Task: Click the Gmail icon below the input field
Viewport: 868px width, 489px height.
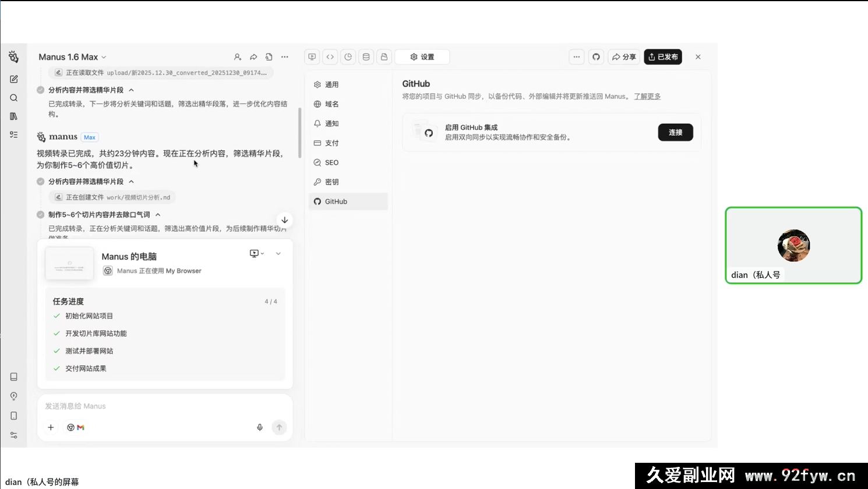Action: (x=81, y=427)
